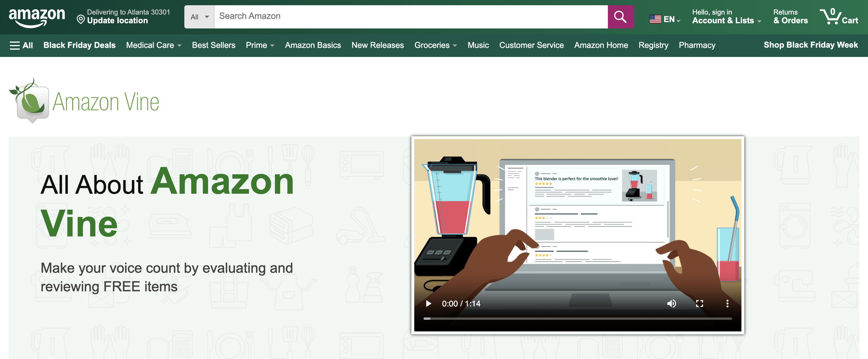Go to Best Sellers
Screen dimensions: 868x359
coord(214,45)
